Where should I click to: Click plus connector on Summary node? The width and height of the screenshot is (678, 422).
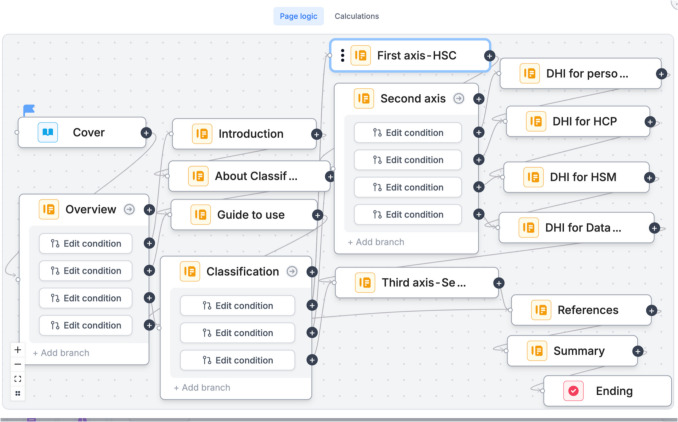coord(638,351)
